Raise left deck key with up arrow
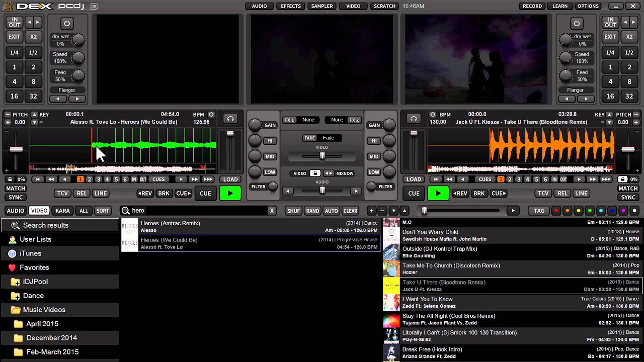The width and height of the screenshot is (644, 362). [x=34, y=115]
